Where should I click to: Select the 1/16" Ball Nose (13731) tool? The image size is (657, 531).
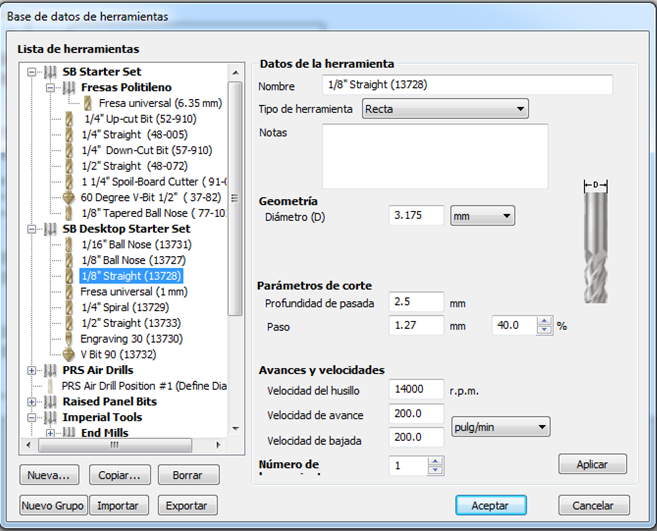tap(137, 245)
